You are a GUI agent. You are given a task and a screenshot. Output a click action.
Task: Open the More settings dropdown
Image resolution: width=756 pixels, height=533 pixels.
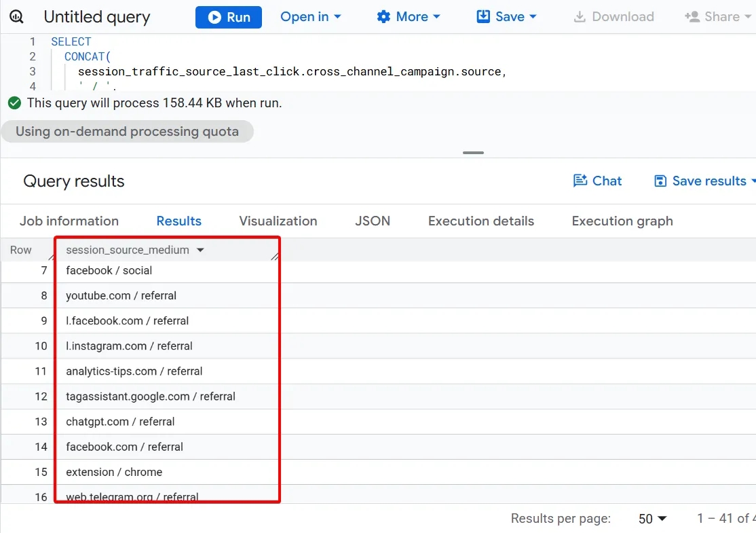tap(409, 17)
